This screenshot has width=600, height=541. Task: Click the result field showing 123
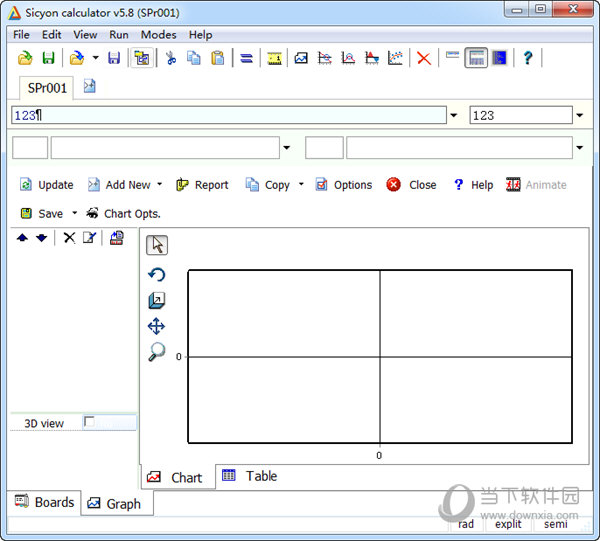pyautogui.click(x=521, y=115)
